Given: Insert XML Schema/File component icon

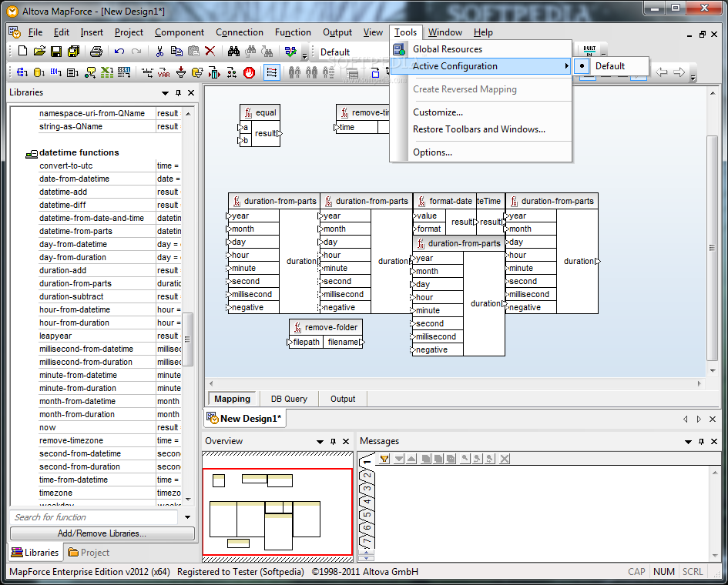Looking at the screenshot, I should (22, 72).
